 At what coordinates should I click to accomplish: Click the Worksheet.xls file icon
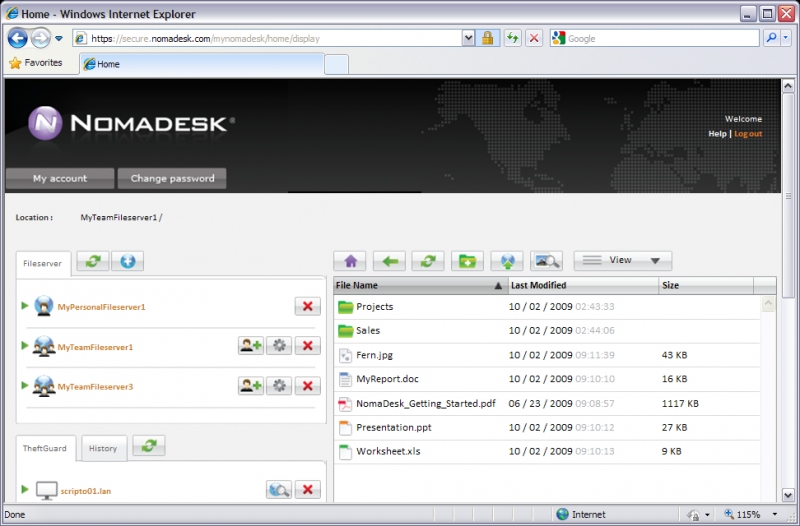[345, 452]
